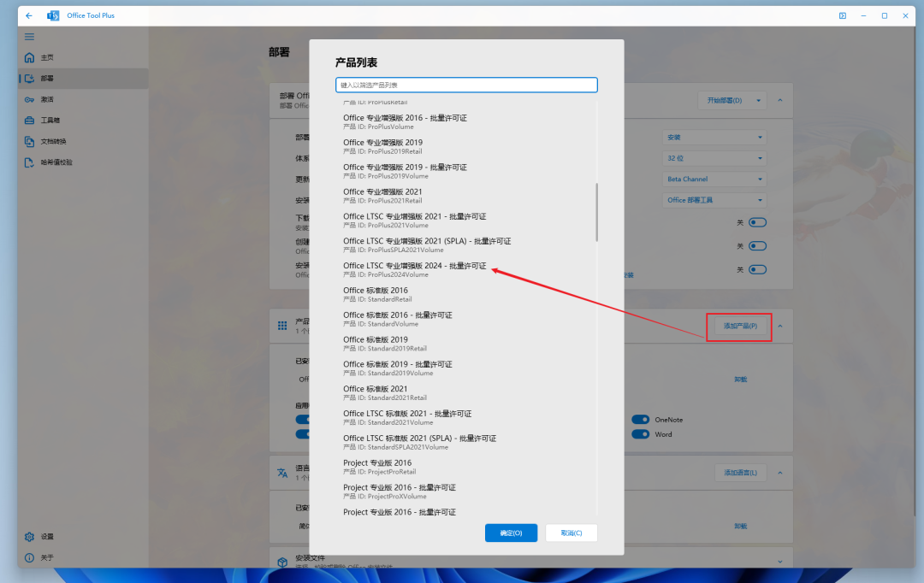924x583 pixels.
Task: Confirm with the 确定(O) button
Action: tap(511, 533)
